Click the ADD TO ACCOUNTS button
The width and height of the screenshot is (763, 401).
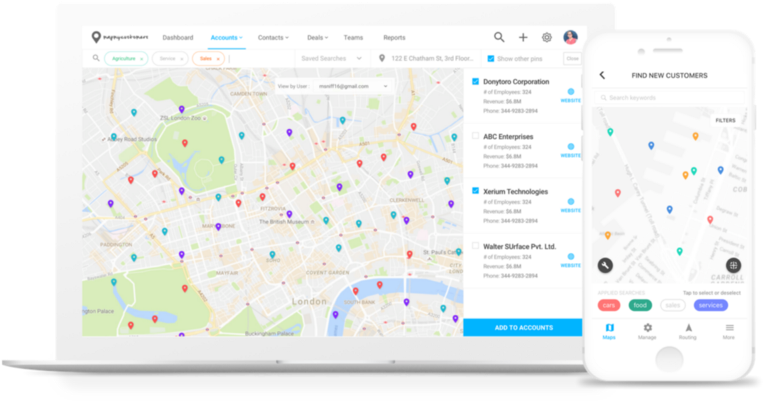coord(523,328)
